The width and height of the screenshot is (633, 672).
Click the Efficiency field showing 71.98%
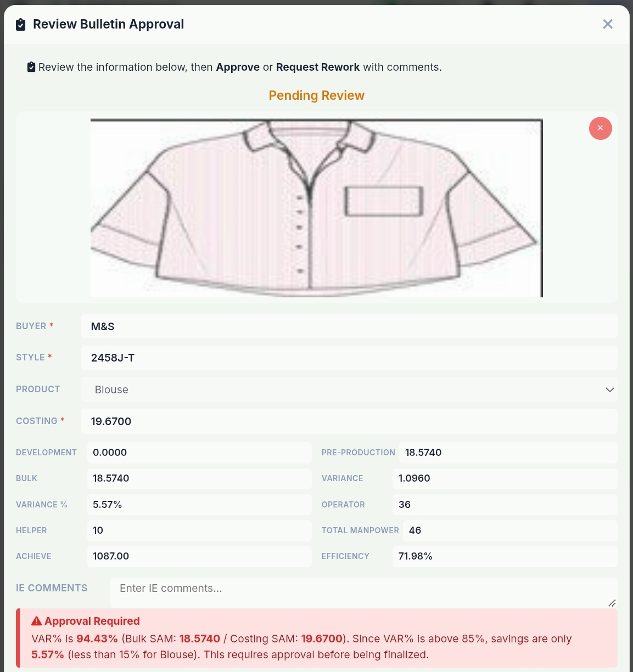click(505, 556)
